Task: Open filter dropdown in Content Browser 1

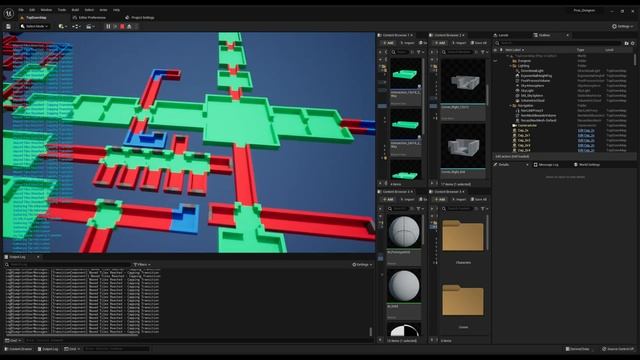Action: 420,52
